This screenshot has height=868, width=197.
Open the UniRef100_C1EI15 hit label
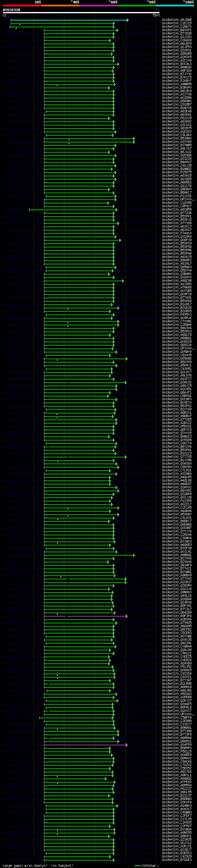(177, 24)
